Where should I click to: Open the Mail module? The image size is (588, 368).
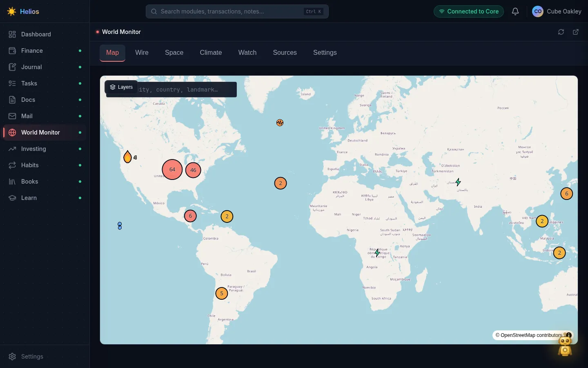click(x=45, y=116)
